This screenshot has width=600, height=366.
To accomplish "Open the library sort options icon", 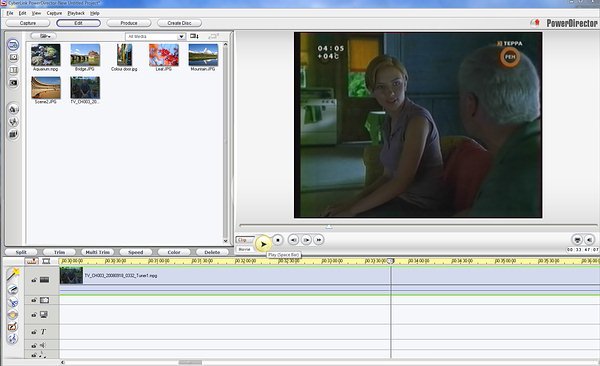I will [x=194, y=36].
